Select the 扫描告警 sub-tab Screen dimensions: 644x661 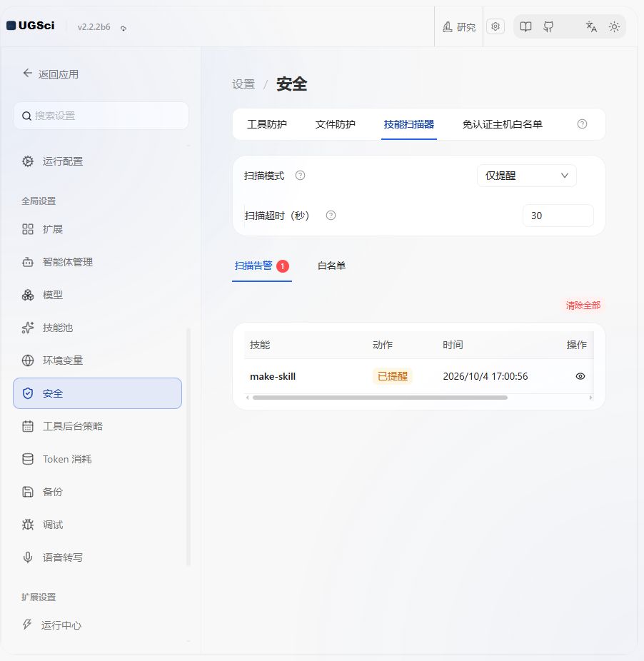262,266
